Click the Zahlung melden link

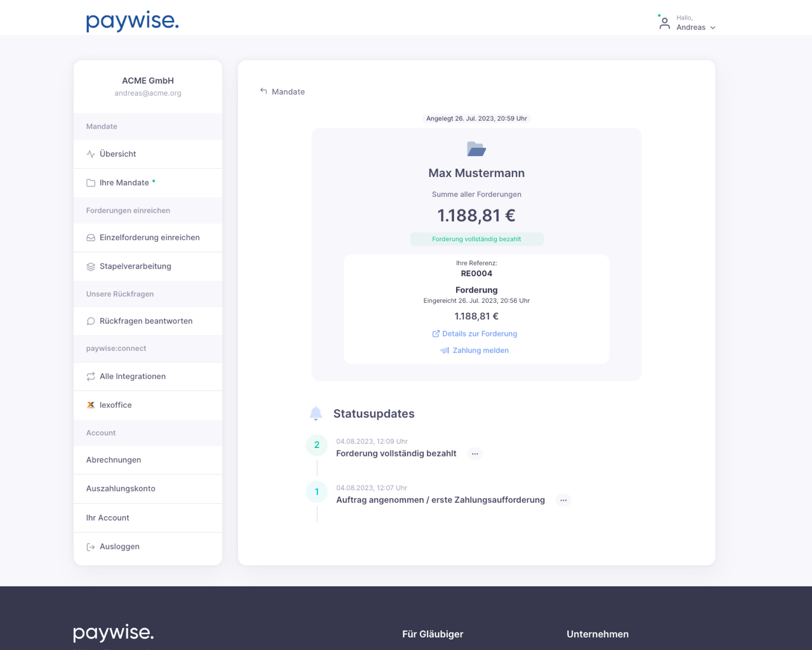pos(480,350)
